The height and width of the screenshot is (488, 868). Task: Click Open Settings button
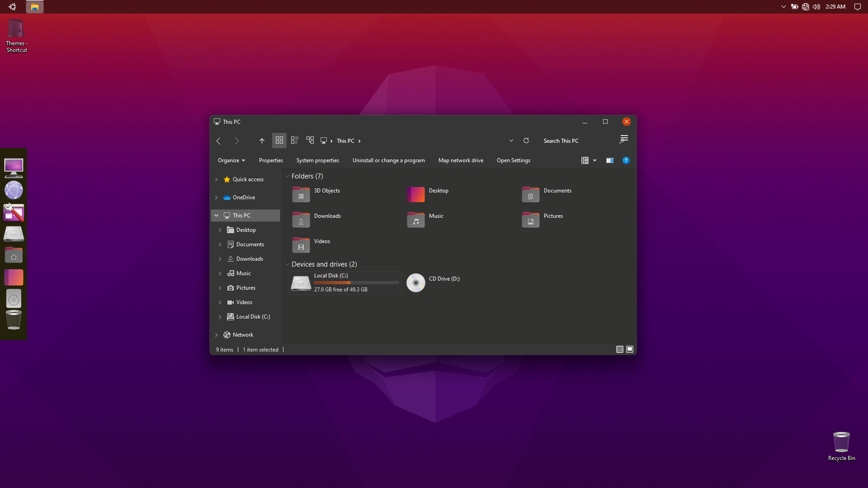point(514,160)
